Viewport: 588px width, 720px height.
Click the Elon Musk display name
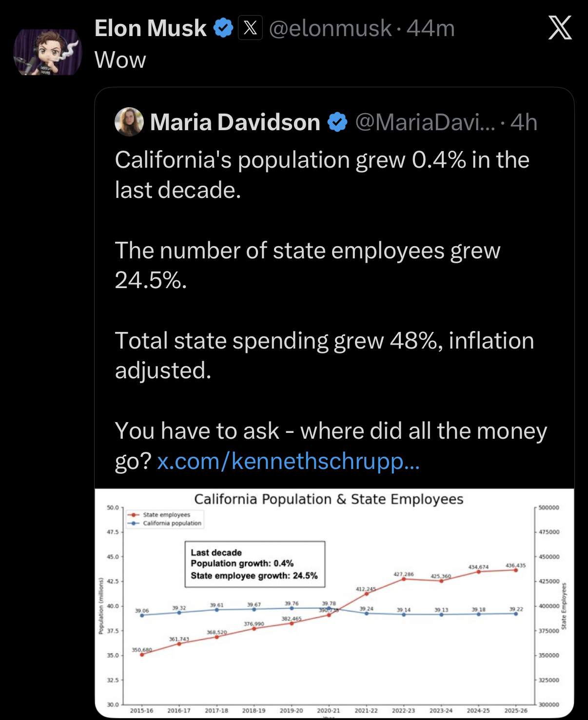[150, 28]
